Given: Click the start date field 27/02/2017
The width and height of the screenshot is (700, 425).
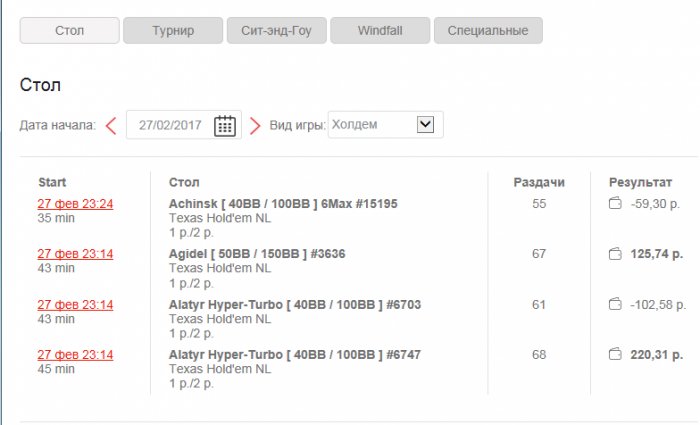Looking at the screenshot, I should [171, 126].
